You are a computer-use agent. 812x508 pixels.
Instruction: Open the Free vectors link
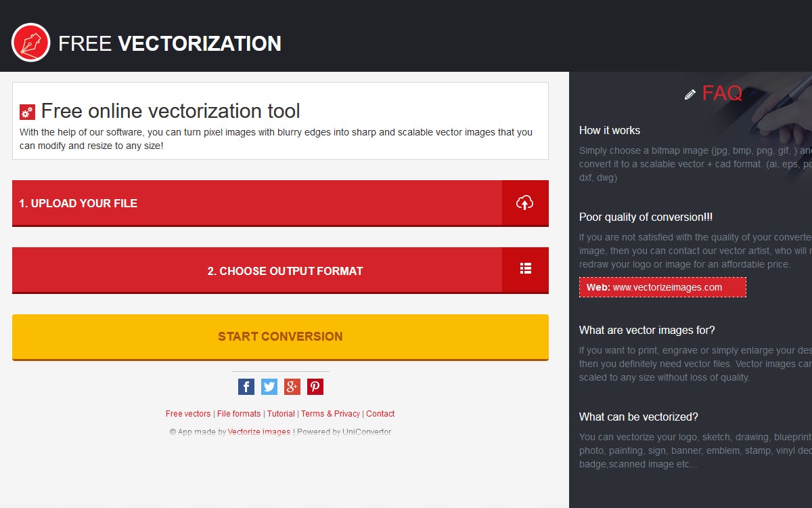188,413
